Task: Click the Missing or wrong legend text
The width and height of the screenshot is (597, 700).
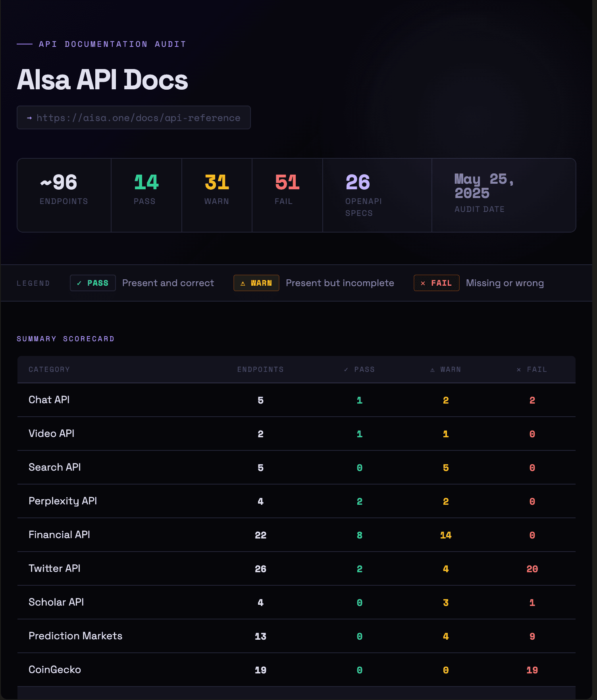Action: click(505, 283)
